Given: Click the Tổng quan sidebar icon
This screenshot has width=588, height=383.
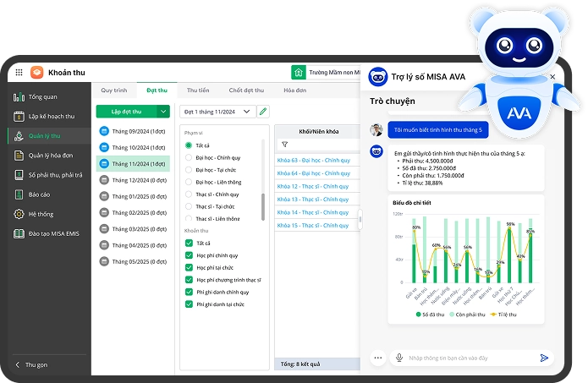Looking at the screenshot, I should pos(19,96).
